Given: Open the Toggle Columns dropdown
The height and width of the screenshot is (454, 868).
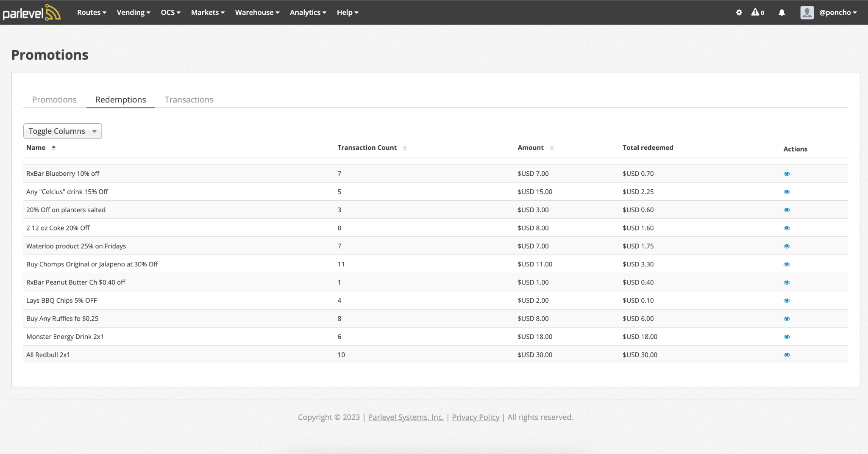Looking at the screenshot, I should pyautogui.click(x=63, y=131).
